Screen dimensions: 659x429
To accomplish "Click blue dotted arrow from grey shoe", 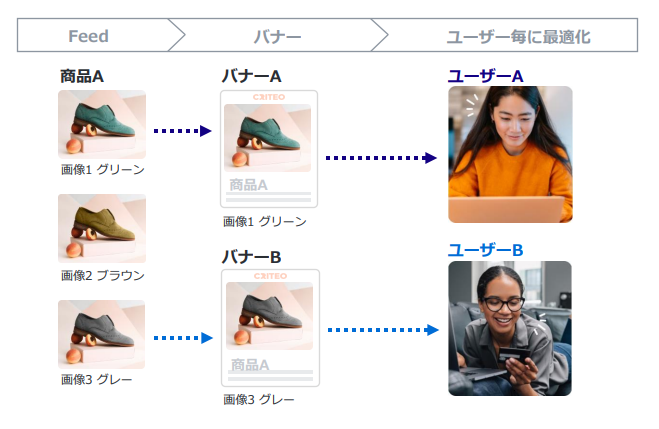I will pyautogui.click(x=183, y=338).
